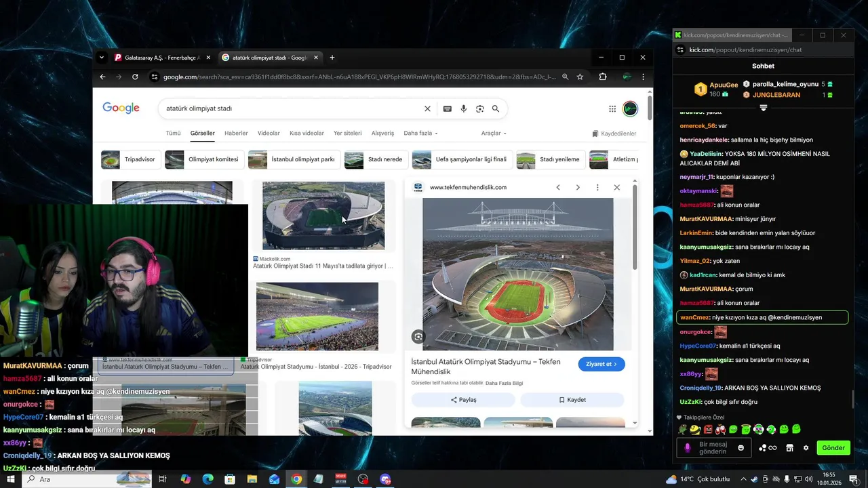Select the Tripadvisor filter chip
868x488 pixels.
pyautogui.click(x=131, y=160)
